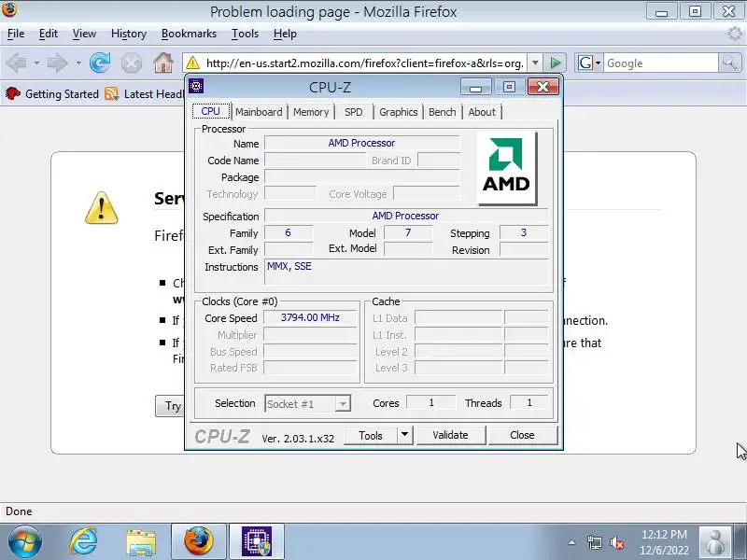The image size is (747, 560).
Task: Click the Google search input field
Action: 661,63
